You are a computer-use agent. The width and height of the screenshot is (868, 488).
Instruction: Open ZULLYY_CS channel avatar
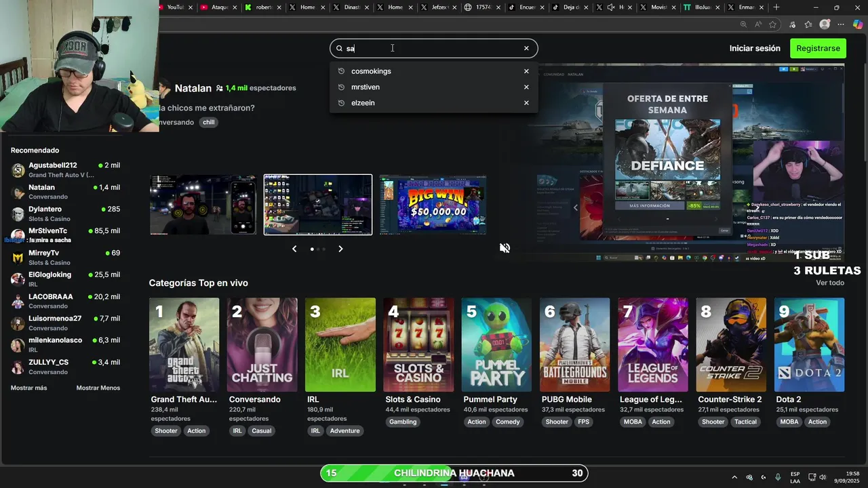point(18,367)
